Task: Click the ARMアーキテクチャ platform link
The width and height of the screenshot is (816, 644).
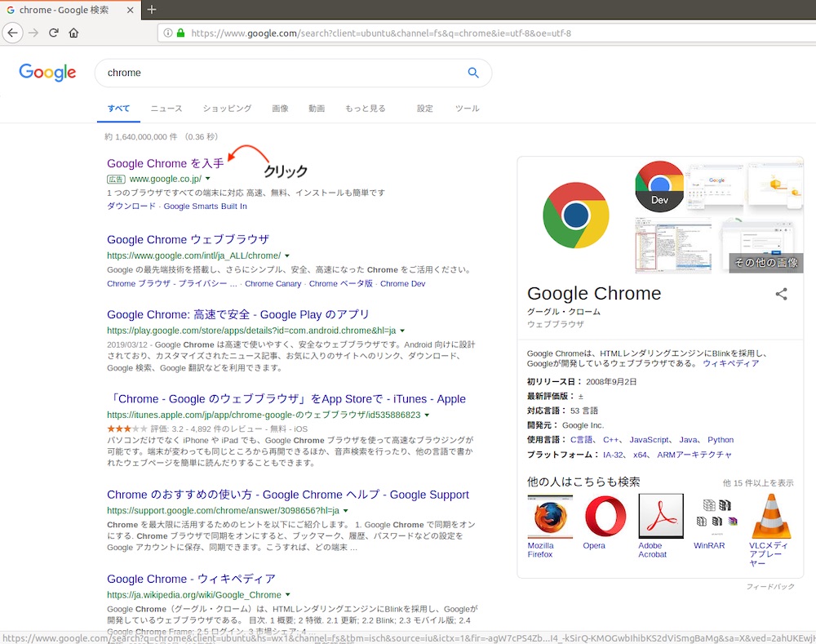Action: click(x=694, y=455)
